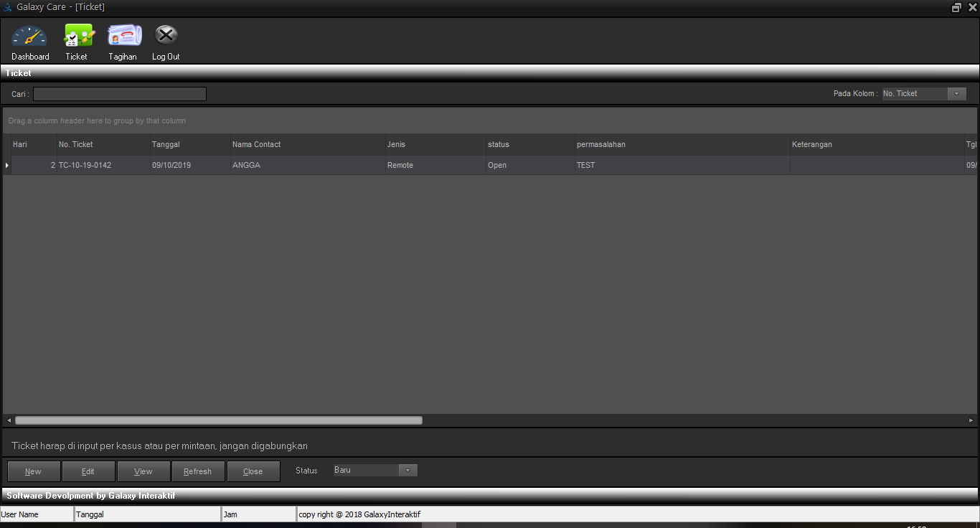
Task: Click the Log Out icon
Action: [x=166, y=37]
